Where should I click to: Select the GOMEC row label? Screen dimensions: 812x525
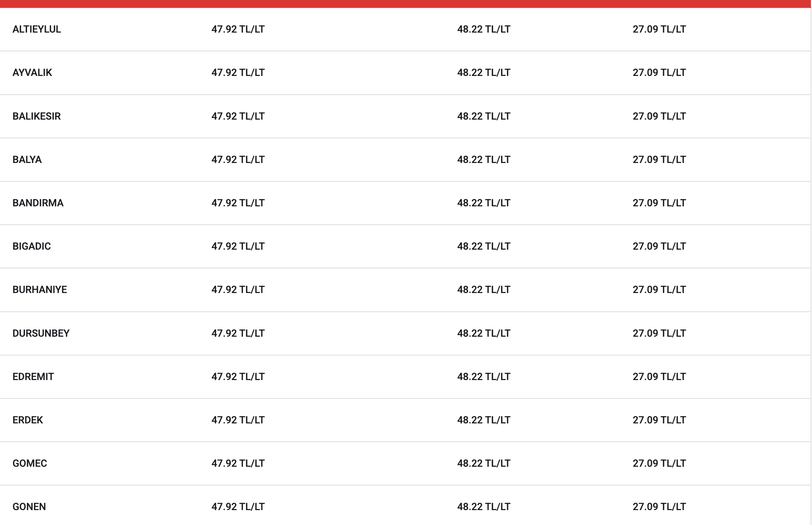point(29,463)
